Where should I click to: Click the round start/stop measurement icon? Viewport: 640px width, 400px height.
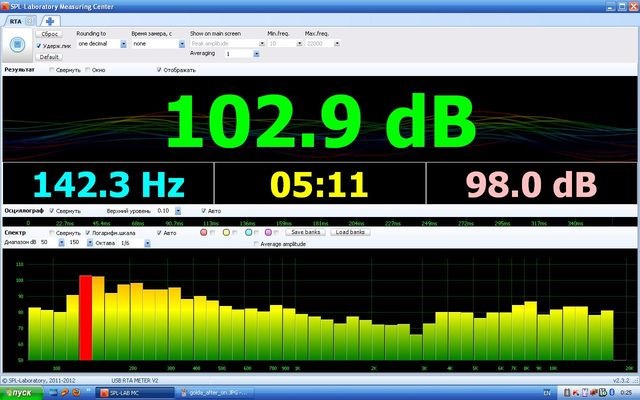17,44
